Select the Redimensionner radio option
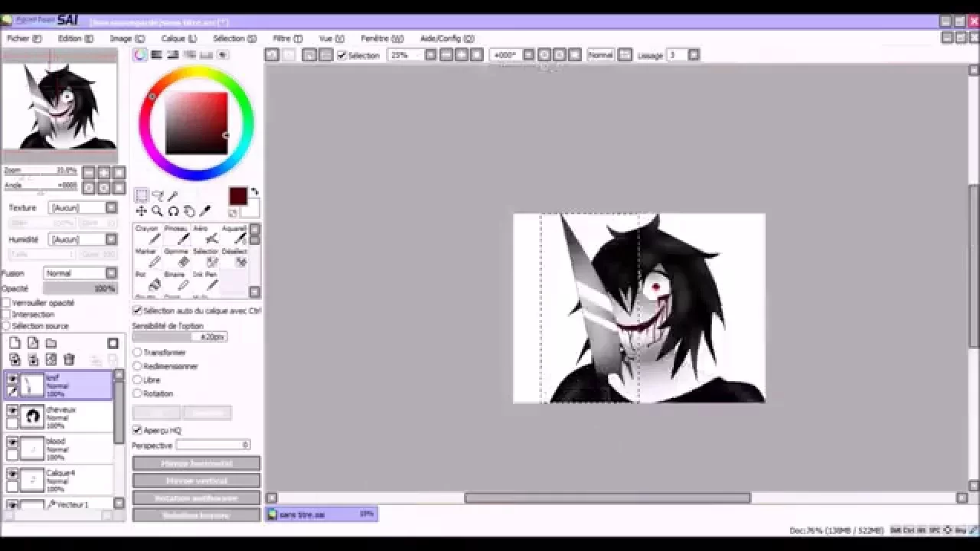 [137, 367]
